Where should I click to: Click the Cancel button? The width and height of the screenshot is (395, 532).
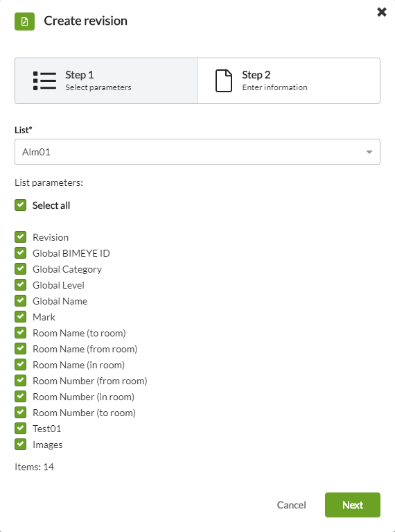291,505
